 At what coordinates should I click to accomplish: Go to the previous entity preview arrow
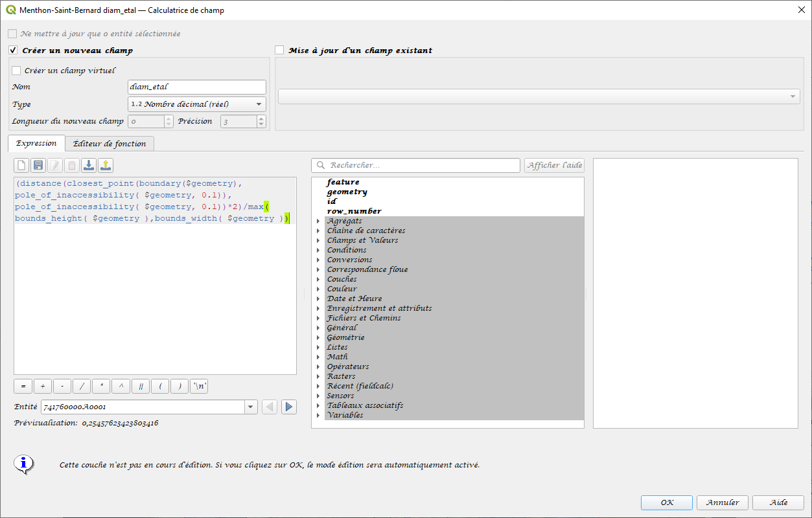(270, 407)
